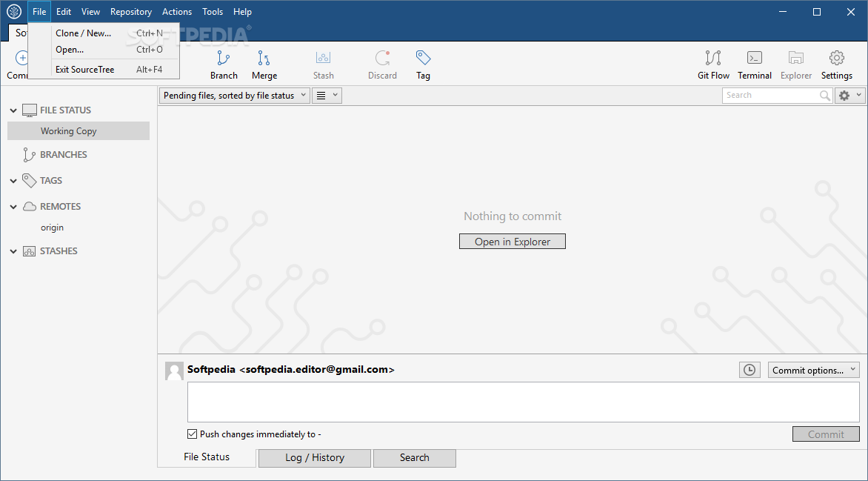Screen dimensions: 868x481
Task: Click the Merge toolbar icon
Action: point(264,59)
